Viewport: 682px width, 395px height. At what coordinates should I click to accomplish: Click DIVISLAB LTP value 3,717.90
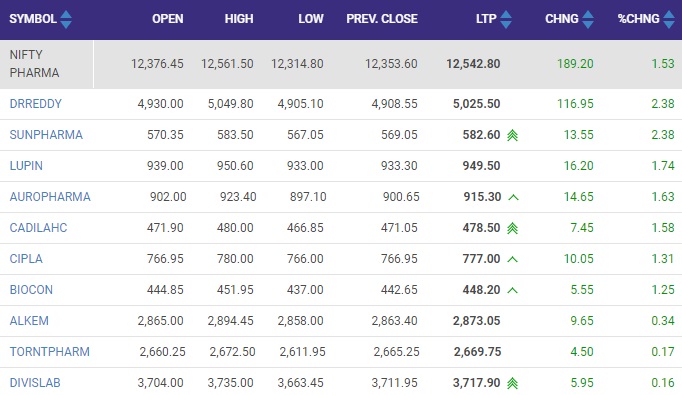pyautogui.click(x=477, y=383)
